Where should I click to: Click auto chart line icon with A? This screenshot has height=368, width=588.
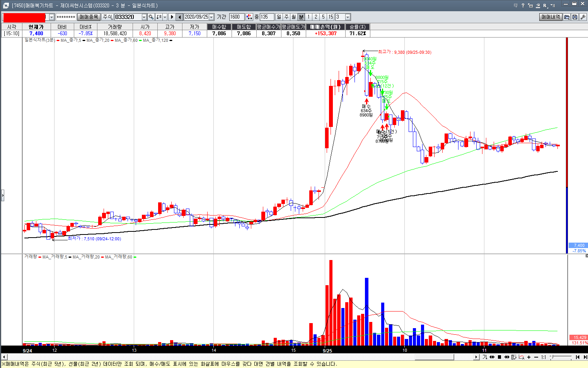(522, 357)
